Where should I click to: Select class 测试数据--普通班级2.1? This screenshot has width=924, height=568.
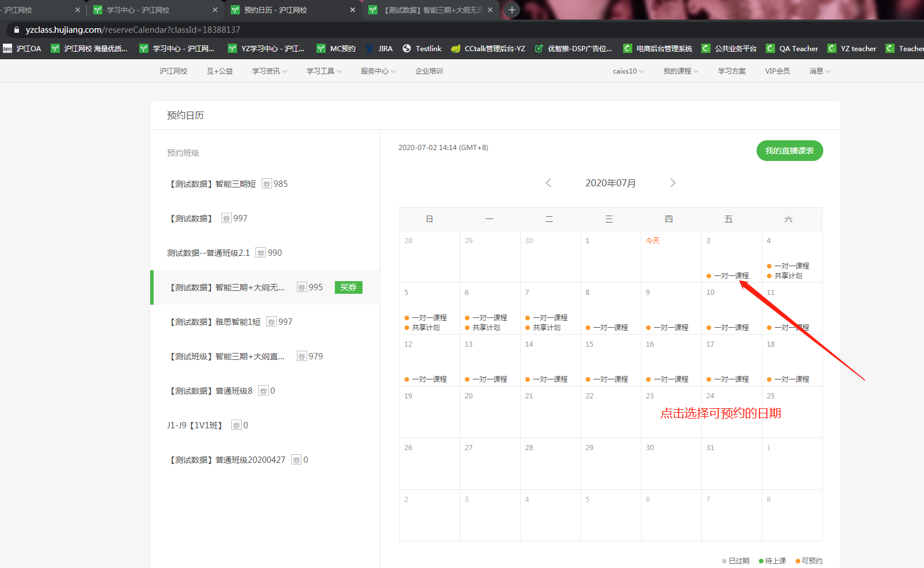click(x=208, y=253)
